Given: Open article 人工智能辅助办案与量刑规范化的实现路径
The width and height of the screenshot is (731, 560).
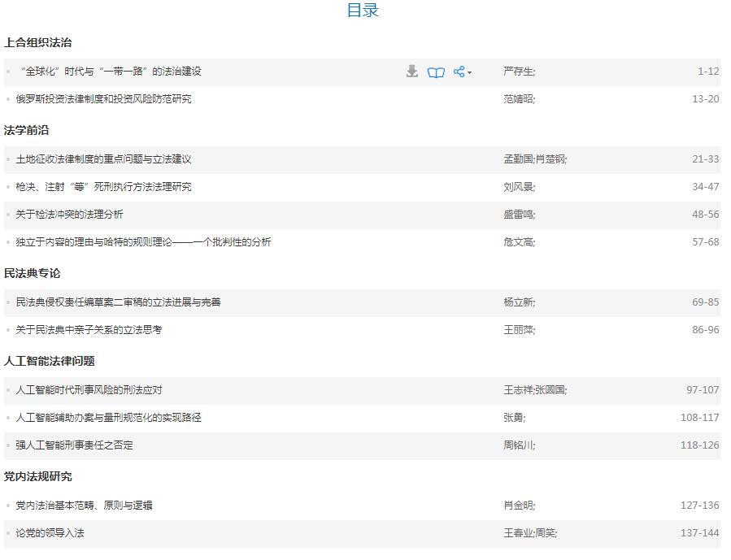Looking at the screenshot, I should 108,418.
